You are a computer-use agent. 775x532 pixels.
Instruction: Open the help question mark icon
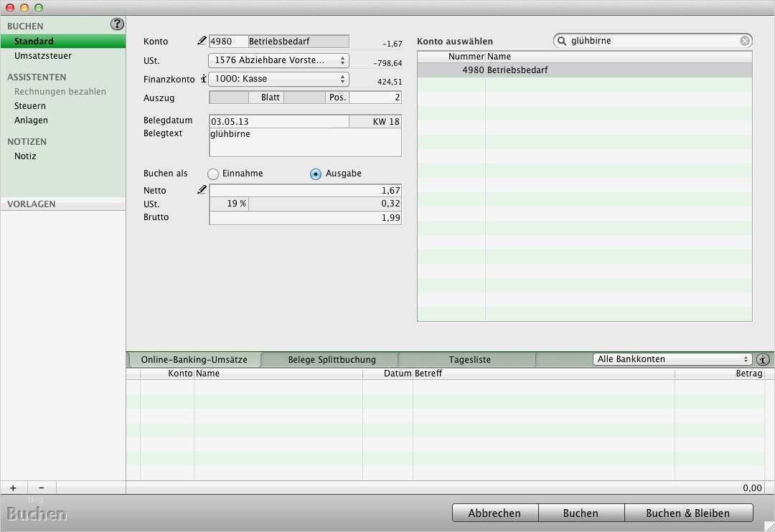[x=116, y=24]
